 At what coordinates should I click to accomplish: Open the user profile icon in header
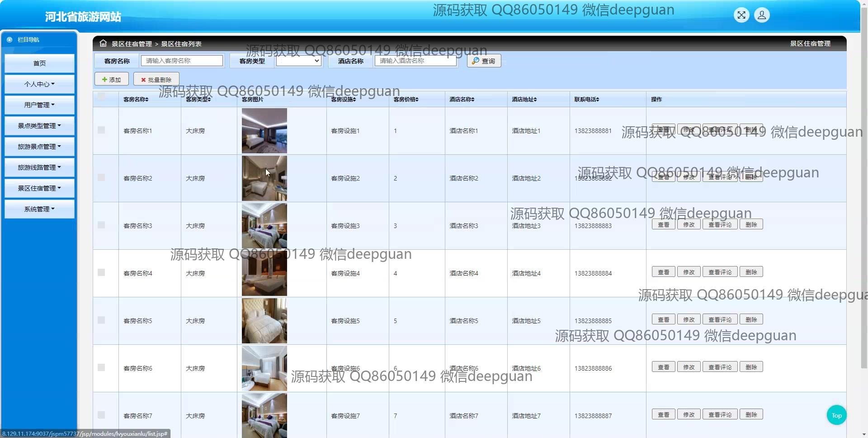(x=762, y=15)
